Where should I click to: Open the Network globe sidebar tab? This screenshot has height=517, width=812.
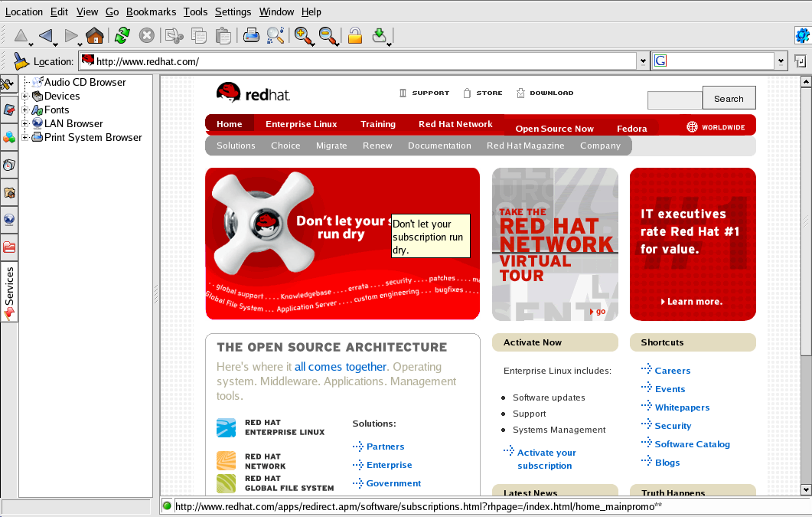pos(9,219)
